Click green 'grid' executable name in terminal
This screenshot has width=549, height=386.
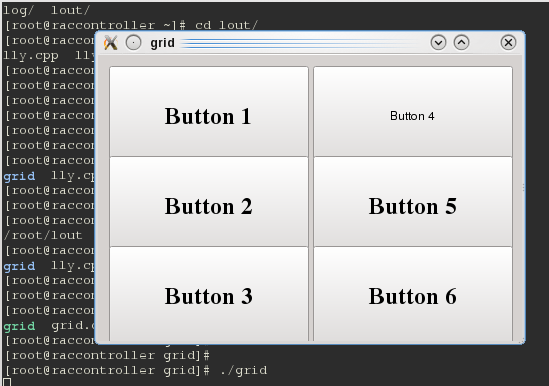[19, 326]
